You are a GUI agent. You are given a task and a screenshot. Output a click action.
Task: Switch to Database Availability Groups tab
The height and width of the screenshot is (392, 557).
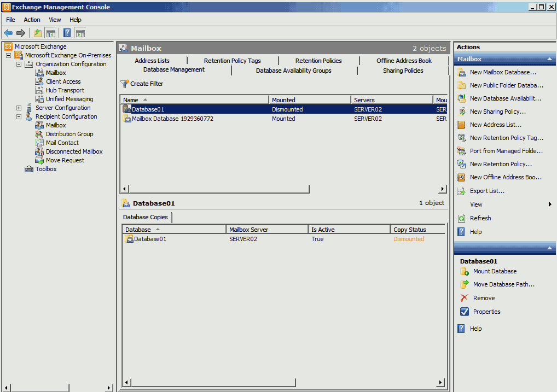coord(294,71)
